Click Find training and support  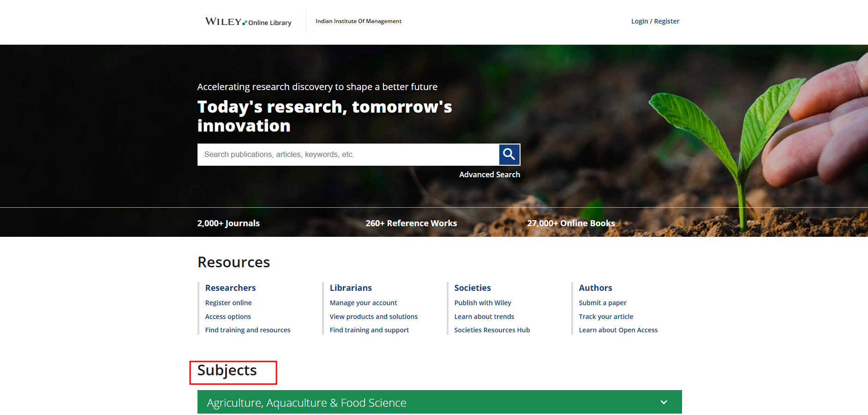(369, 330)
